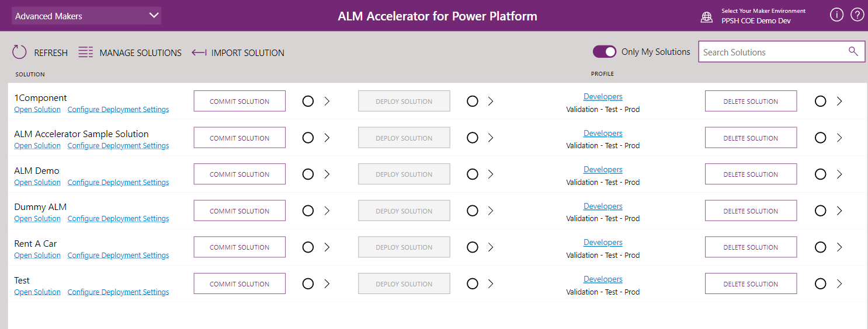868x329 pixels.
Task: Click the search magnifier icon
Action: pyautogui.click(x=853, y=51)
